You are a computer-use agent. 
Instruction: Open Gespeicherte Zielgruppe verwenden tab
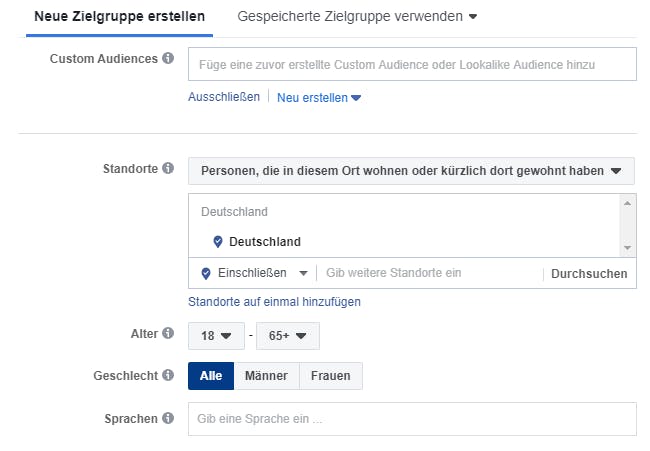point(357,17)
